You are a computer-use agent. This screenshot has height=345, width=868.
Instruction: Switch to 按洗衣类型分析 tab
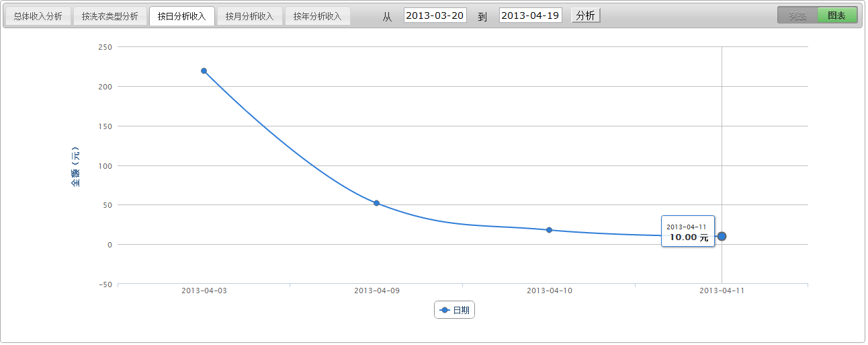coord(110,16)
